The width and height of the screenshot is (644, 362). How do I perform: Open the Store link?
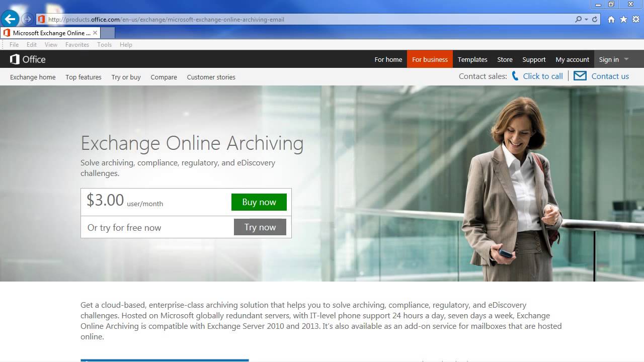click(x=505, y=59)
